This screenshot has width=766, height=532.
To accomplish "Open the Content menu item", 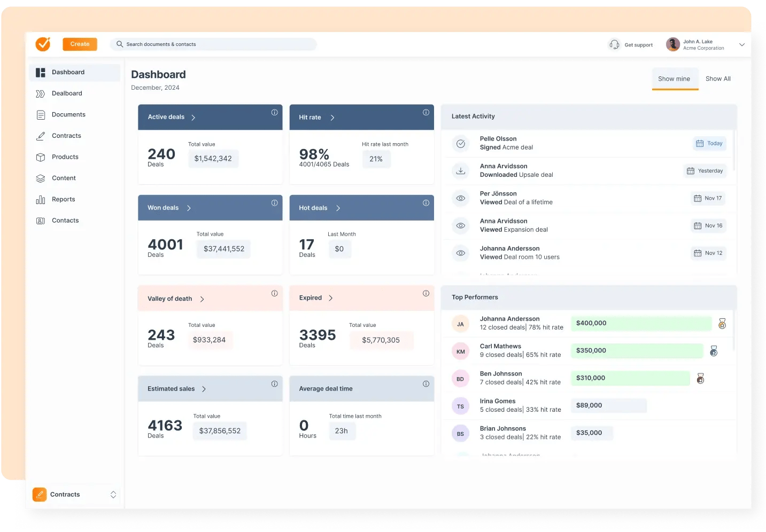I will tap(74, 178).
